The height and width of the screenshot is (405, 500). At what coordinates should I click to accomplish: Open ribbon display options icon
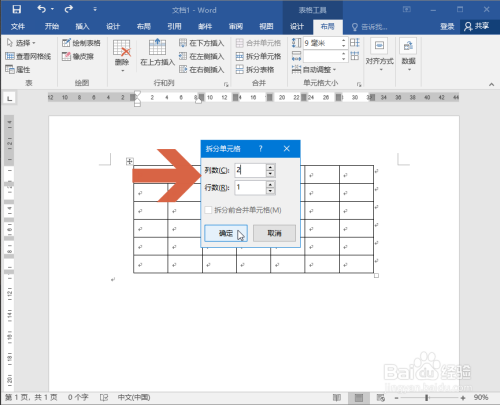point(407,9)
